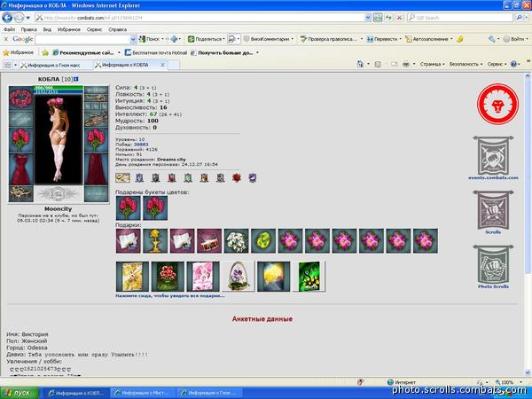Click the red rosette badge
Image resolution: width=532 pixels, height=399 pixels.
click(237, 177)
